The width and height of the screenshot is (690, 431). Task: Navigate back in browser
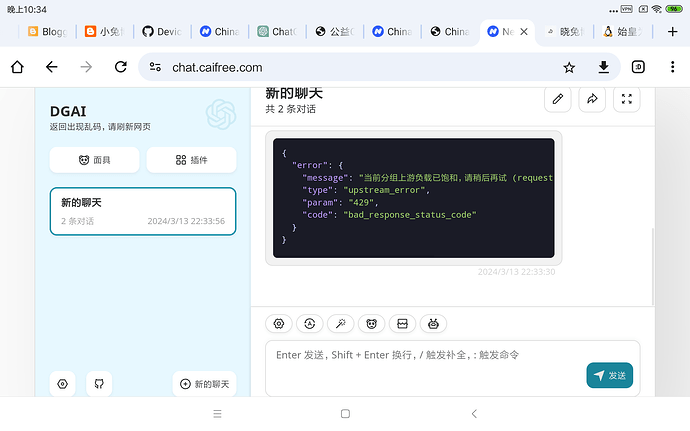click(51, 67)
